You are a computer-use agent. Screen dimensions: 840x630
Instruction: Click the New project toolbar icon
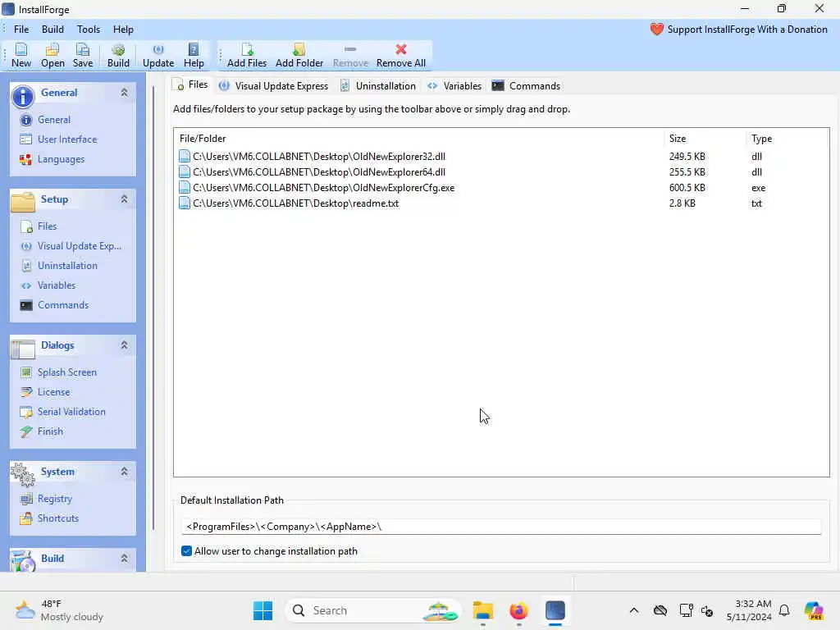pos(21,56)
